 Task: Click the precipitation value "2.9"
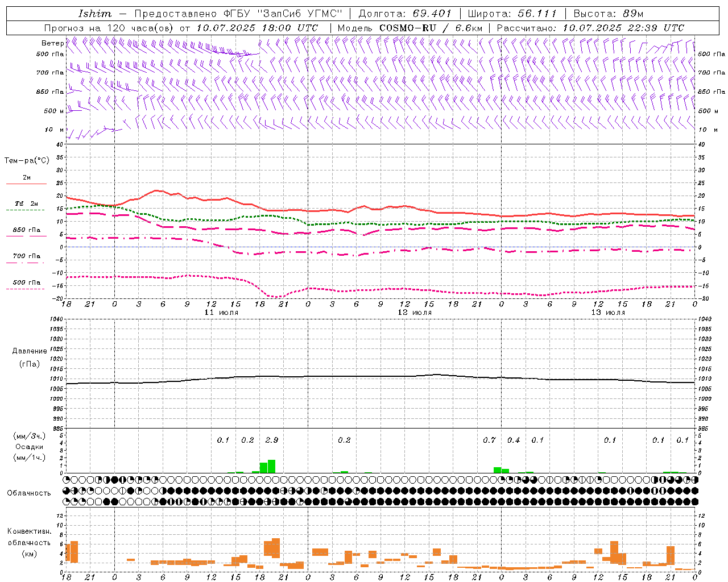pos(272,440)
